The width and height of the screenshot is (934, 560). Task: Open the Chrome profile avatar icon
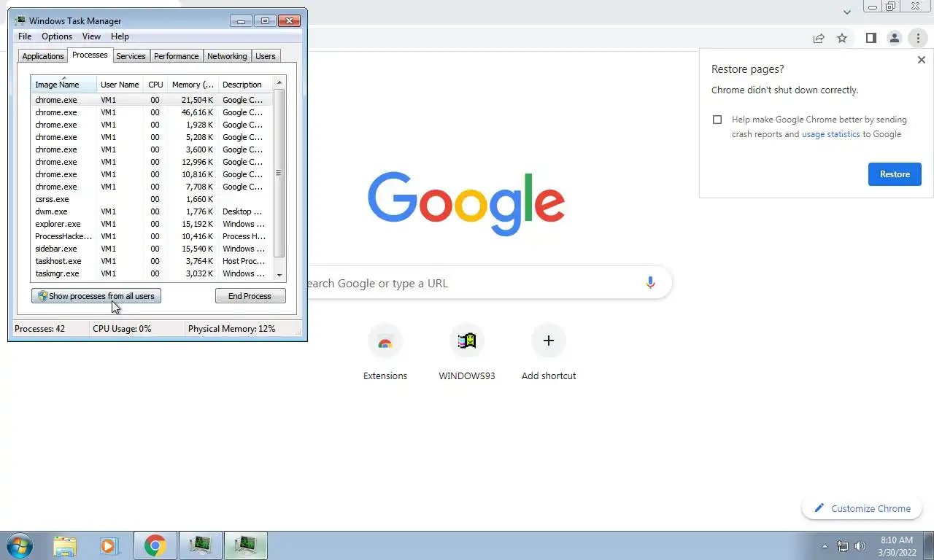894,38
